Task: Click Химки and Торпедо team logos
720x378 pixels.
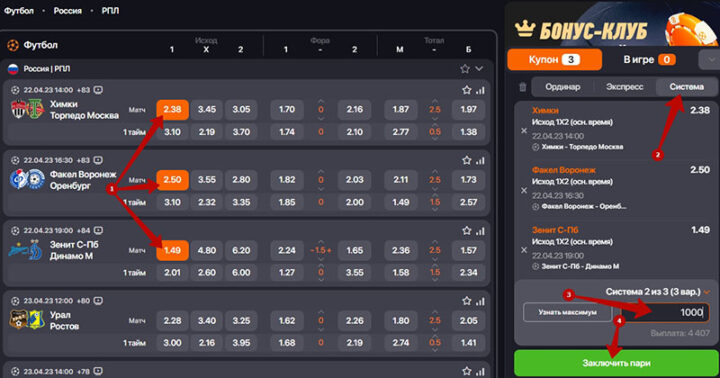Action: 27,109
